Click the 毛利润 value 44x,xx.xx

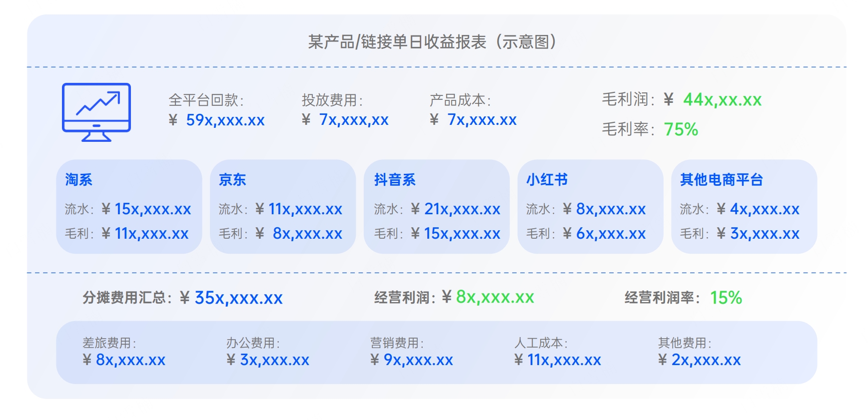(723, 100)
